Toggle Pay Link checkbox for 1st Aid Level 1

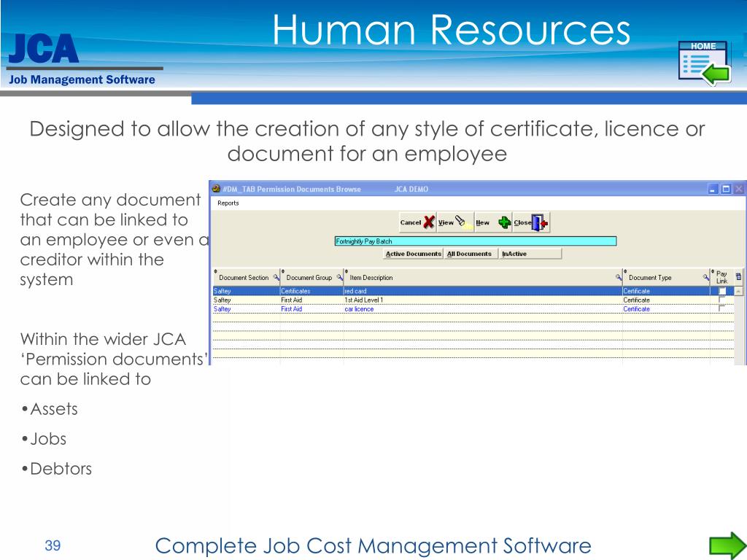click(721, 300)
